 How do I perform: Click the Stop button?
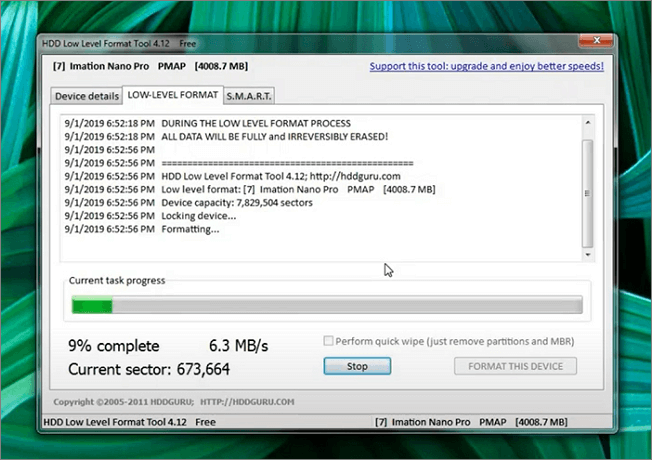coord(357,366)
